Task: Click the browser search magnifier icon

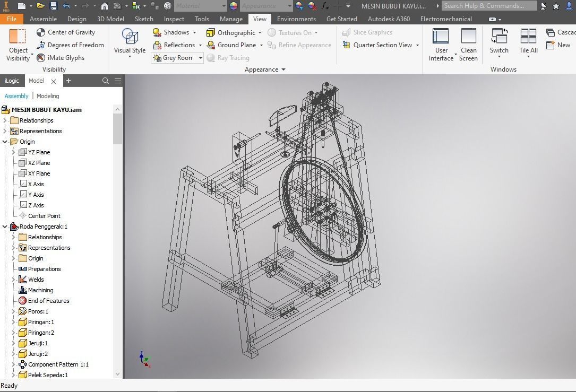Action: pos(106,81)
